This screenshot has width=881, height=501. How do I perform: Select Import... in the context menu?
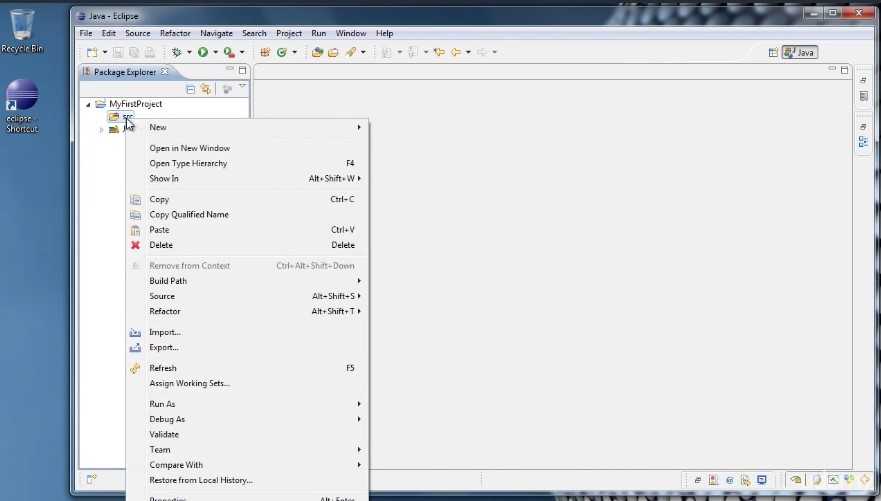pos(165,332)
